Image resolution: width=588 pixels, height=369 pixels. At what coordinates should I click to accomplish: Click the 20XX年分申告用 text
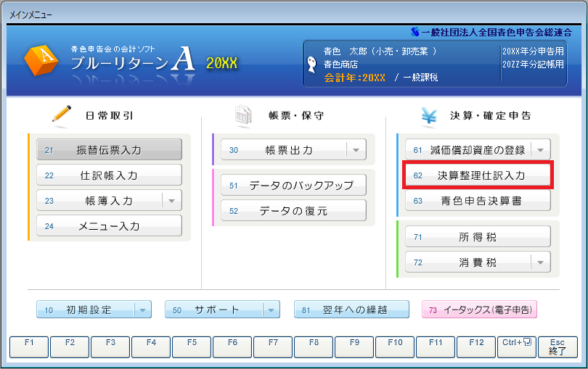[x=533, y=51]
